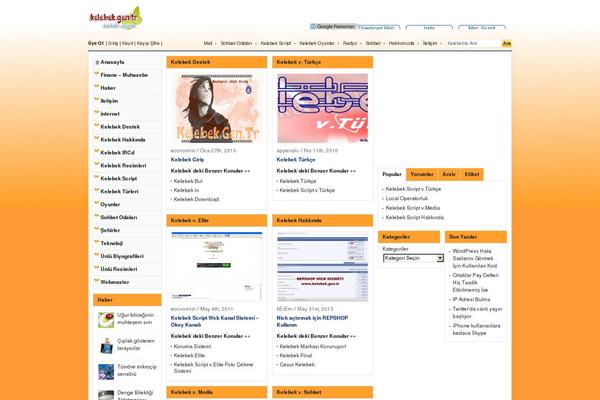Open the Webmaster sidebar category
Viewport: 600px width, 400px height.
(x=115, y=282)
